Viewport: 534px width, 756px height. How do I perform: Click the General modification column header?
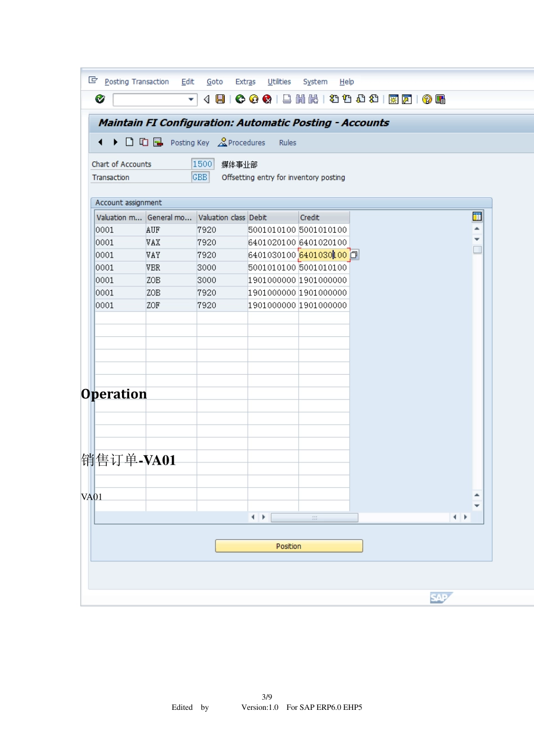click(x=171, y=218)
